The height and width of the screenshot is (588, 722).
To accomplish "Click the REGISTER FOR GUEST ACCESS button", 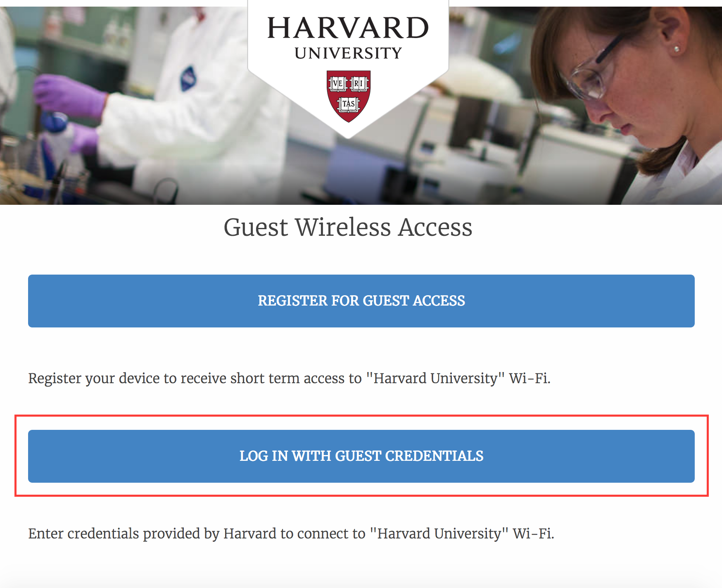I will pos(361,301).
